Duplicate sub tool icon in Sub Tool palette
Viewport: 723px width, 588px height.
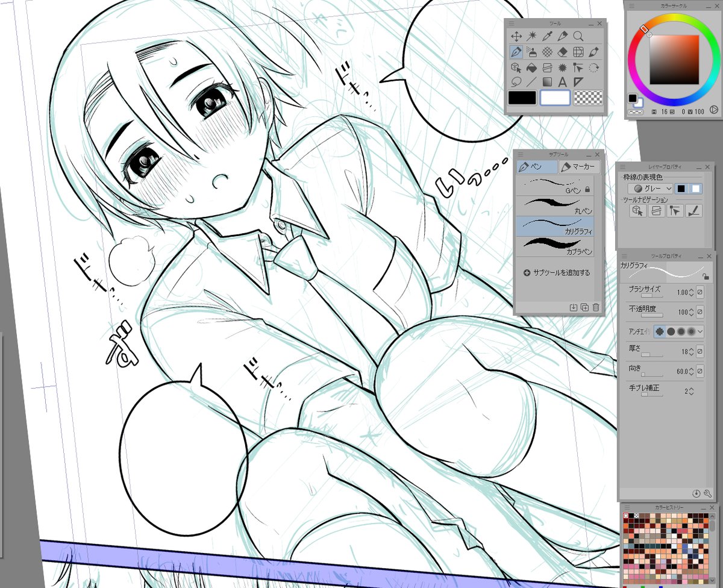[x=584, y=307]
